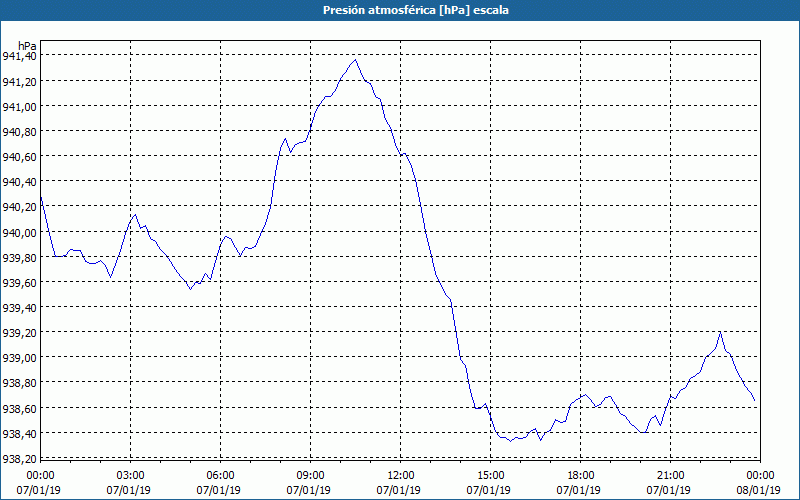800x500 pixels.
Task: Click the 940,60 y-axis value
Action: (19, 156)
